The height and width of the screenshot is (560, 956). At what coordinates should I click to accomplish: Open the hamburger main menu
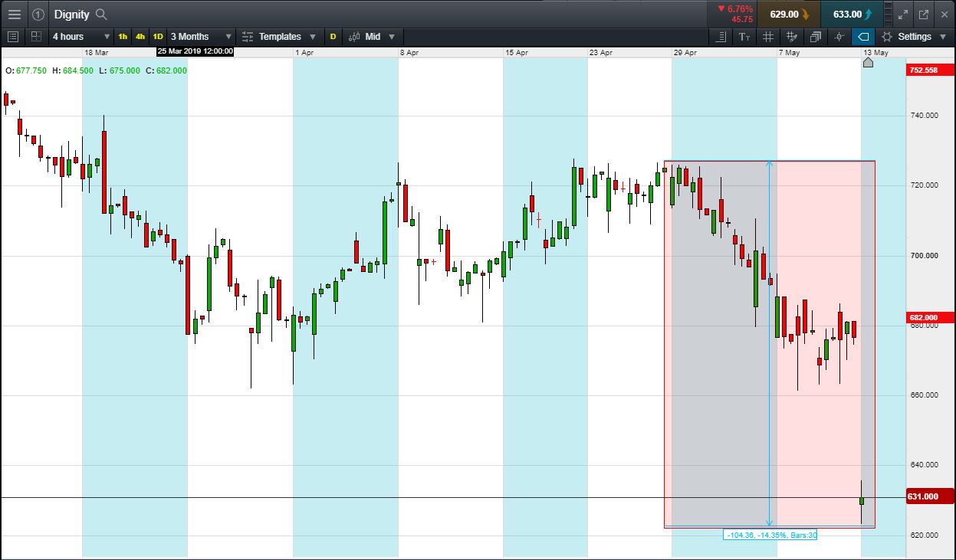point(15,15)
